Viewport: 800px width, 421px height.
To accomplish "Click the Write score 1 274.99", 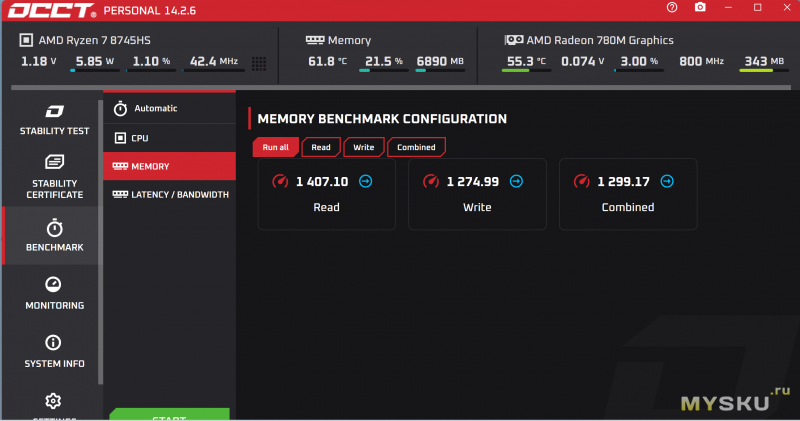I will pyautogui.click(x=472, y=182).
